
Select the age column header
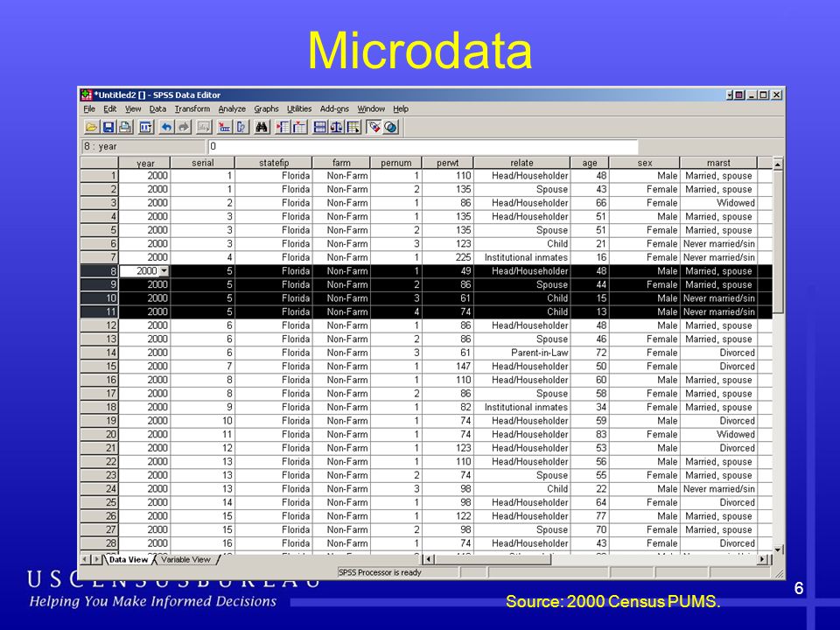coord(589,163)
